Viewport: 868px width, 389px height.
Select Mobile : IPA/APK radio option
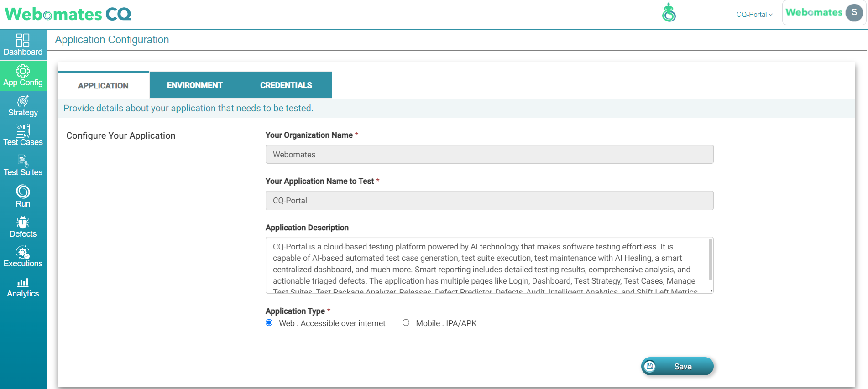pyautogui.click(x=406, y=323)
